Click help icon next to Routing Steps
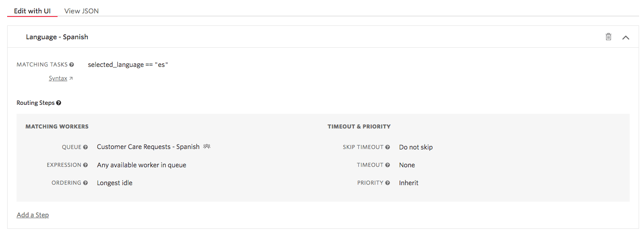 58,103
